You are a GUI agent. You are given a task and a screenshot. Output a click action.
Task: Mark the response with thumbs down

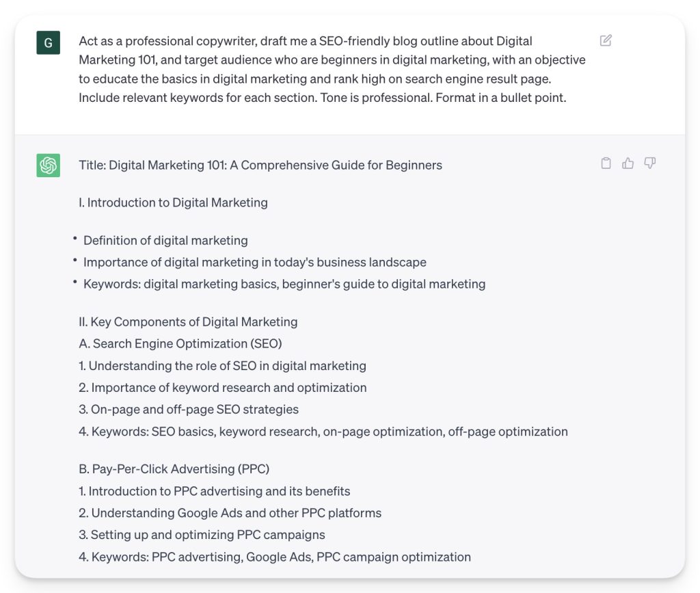point(650,163)
